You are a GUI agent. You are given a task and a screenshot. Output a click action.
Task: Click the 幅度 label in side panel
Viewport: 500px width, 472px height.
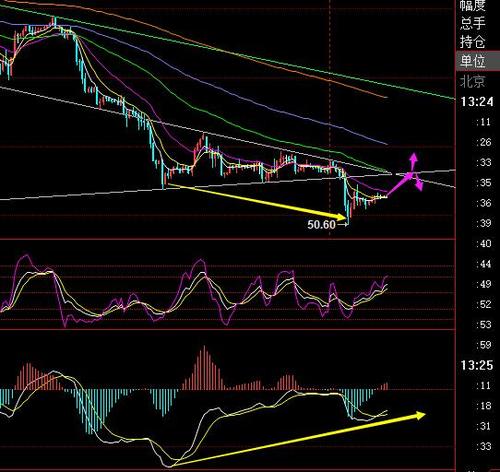pos(472,6)
